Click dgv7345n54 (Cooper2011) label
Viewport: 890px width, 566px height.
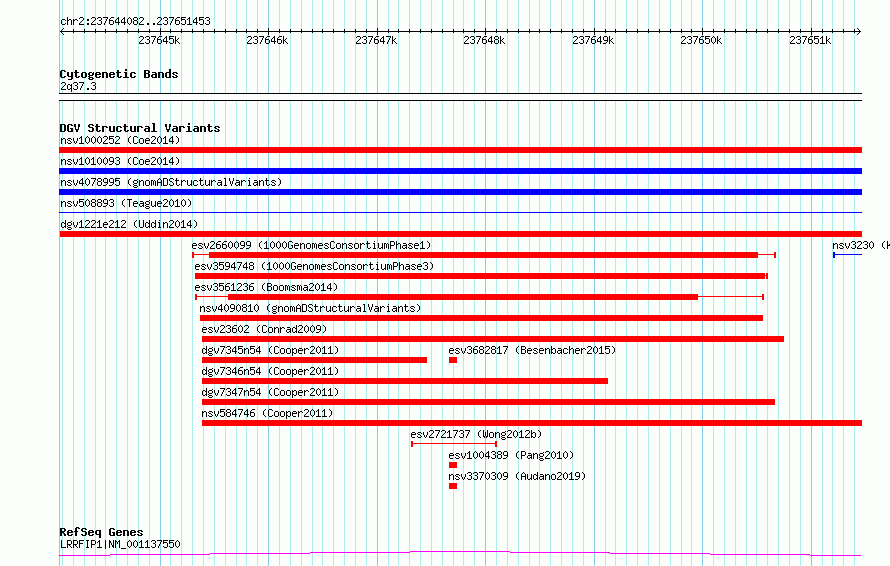tap(270, 350)
